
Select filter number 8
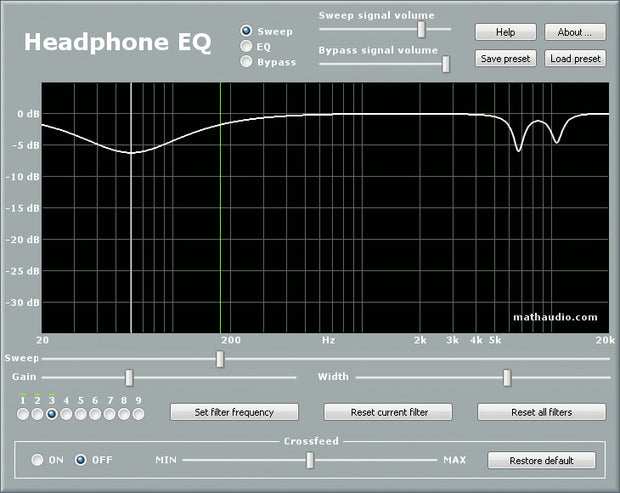point(124,414)
